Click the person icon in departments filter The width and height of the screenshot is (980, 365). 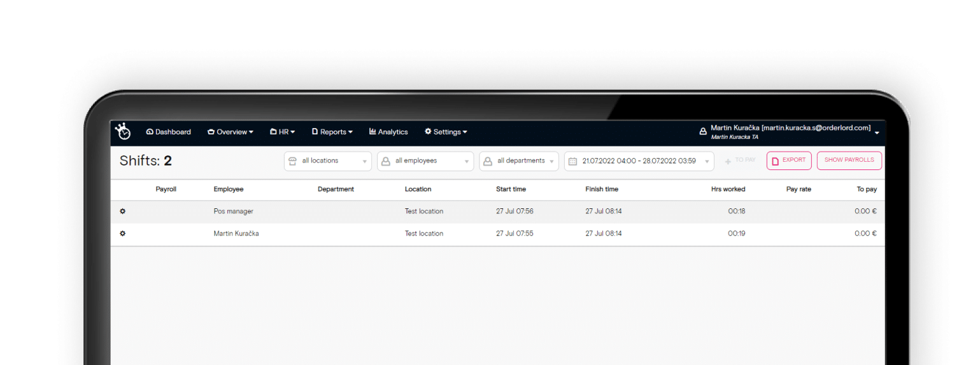487,161
